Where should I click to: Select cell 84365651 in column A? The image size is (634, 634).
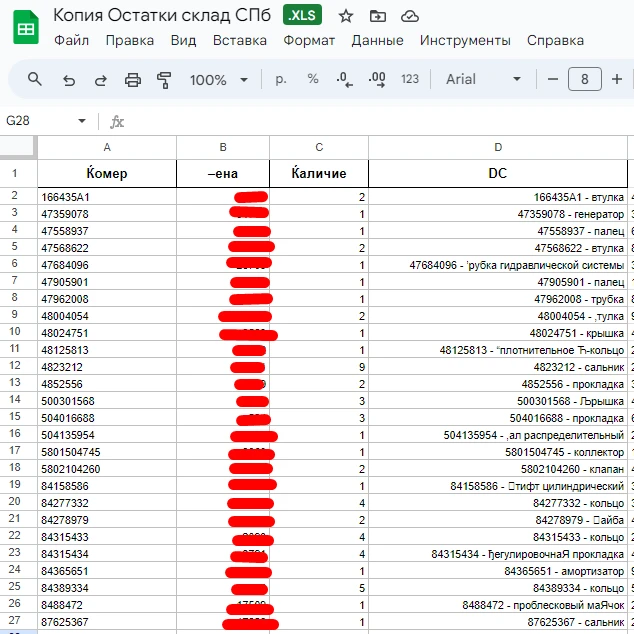(x=107, y=570)
